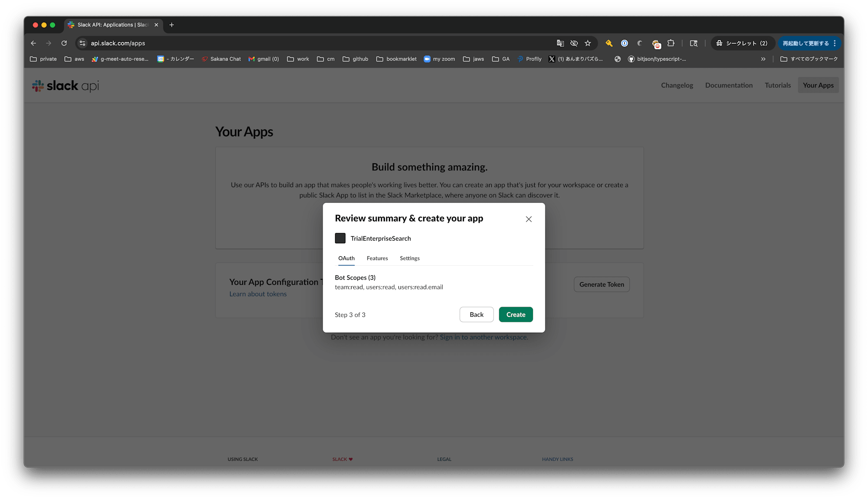Go back to the previous page
Viewport: 868px width, 499px height.
click(x=33, y=43)
